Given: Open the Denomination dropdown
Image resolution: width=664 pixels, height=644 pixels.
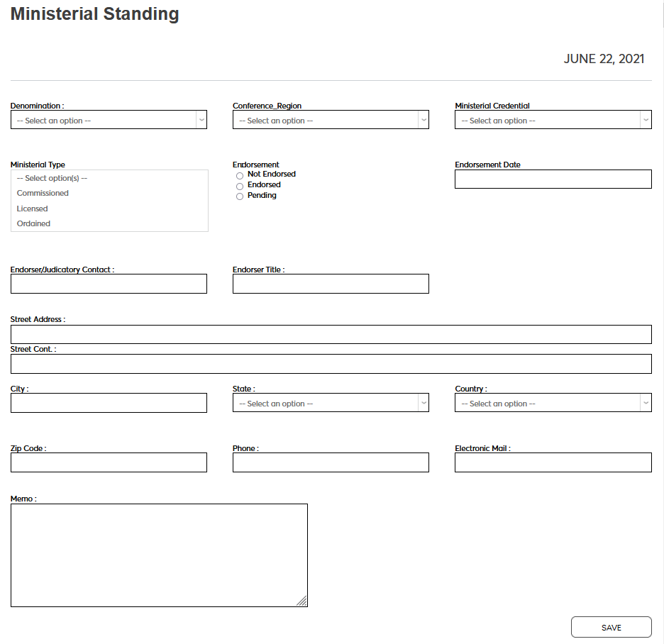Looking at the screenshot, I should (x=109, y=120).
